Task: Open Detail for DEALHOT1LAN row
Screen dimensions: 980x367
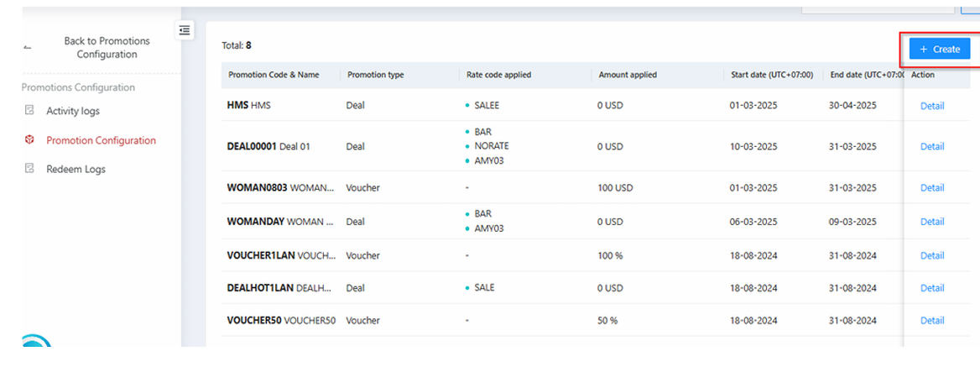Action: coord(931,288)
